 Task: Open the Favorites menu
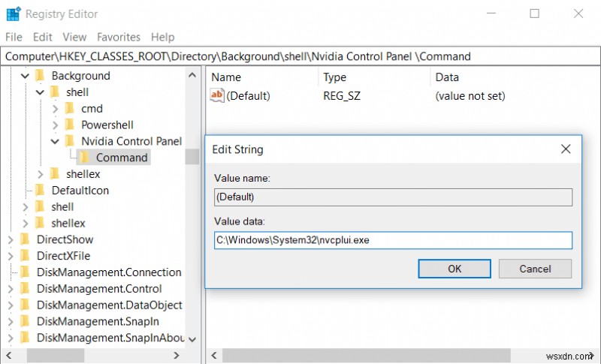pyautogui.click(x=119, y=37)
